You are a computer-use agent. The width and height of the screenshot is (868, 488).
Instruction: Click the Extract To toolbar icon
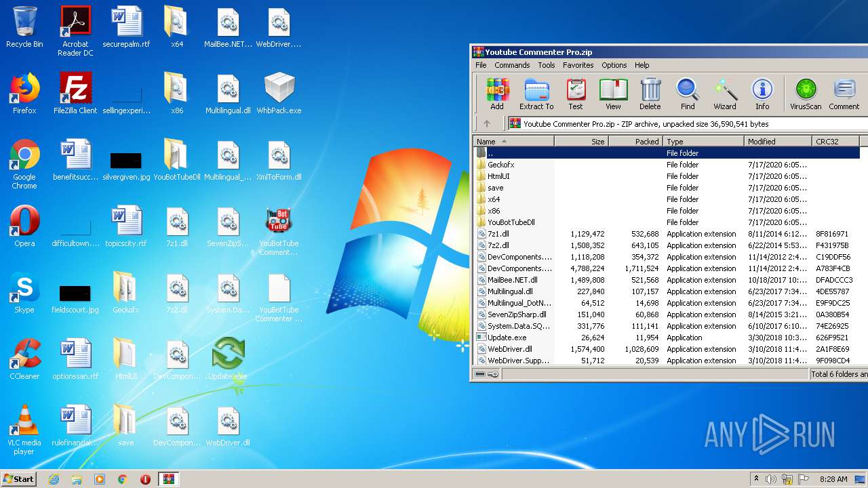[x=536, y=94]
